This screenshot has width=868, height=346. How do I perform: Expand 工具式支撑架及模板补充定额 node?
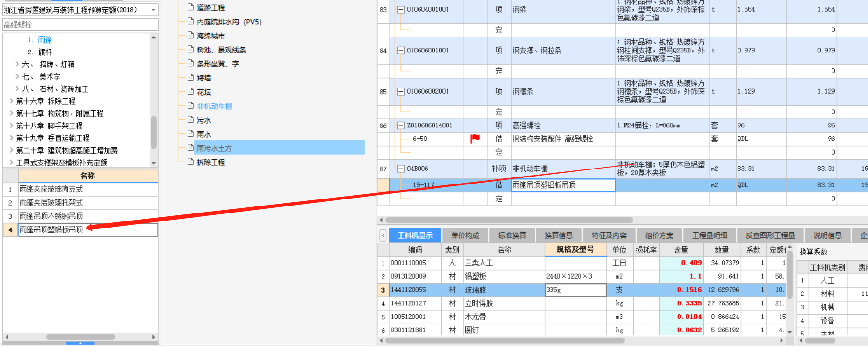(x=11, y=162)
